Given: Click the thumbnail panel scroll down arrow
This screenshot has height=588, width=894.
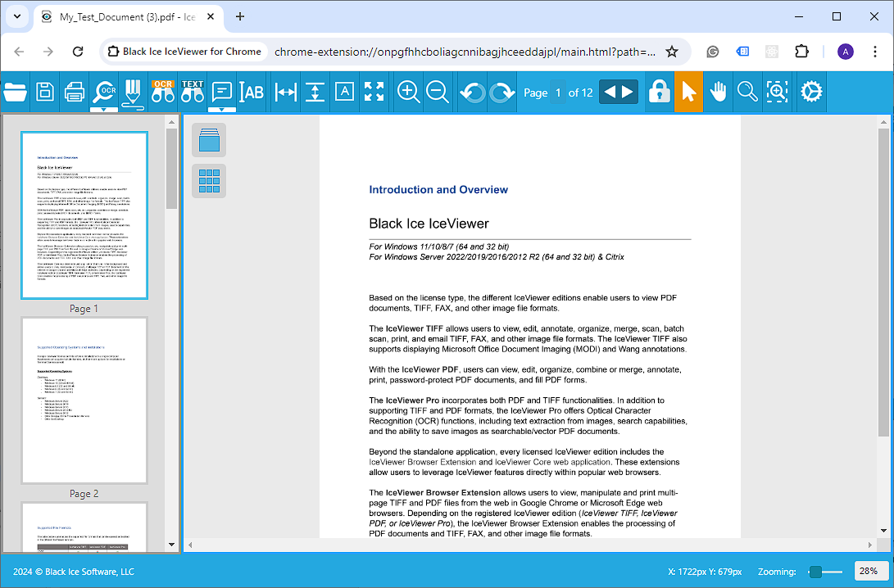Looking at the screenshot, I should [x=171, y=545].
